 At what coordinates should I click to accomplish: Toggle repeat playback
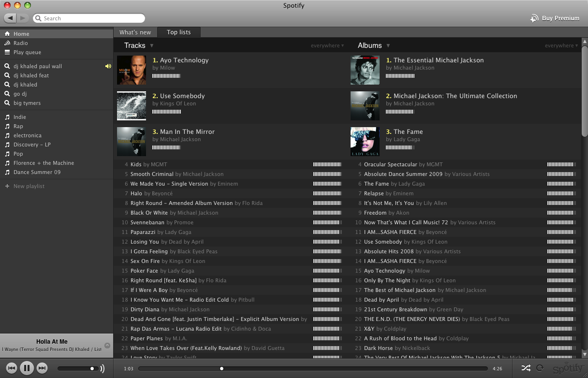point(540,368)
